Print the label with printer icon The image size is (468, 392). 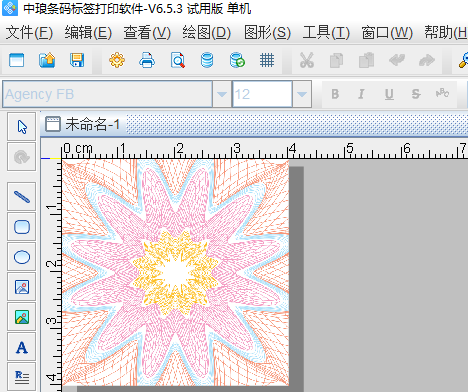[147, 60]
